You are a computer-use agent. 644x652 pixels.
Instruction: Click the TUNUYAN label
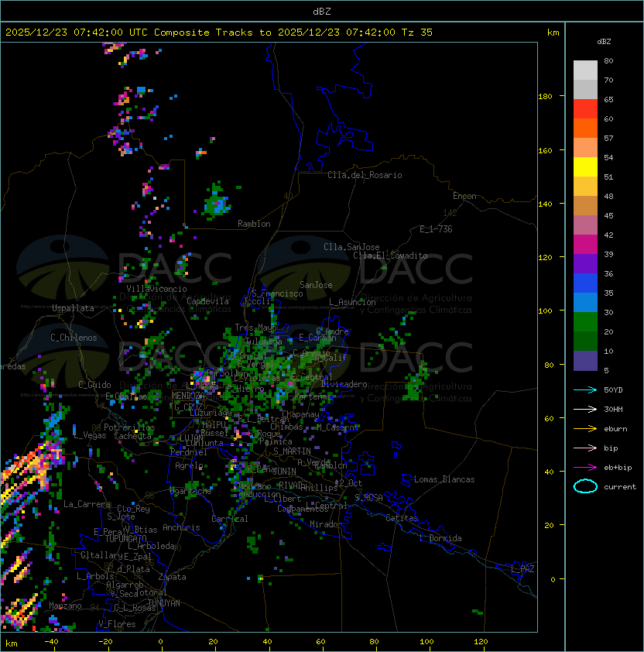(164, 603)
